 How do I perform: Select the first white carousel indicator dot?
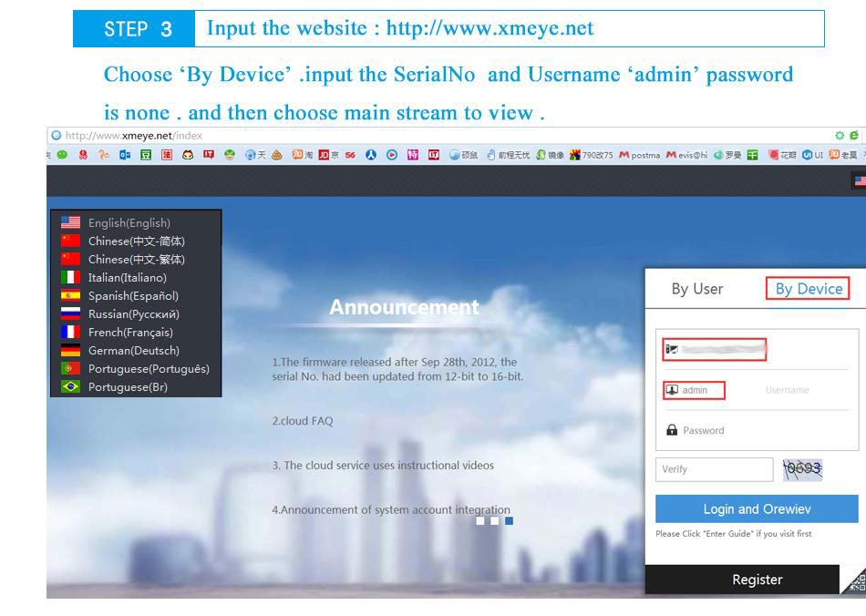pos(480,520)
